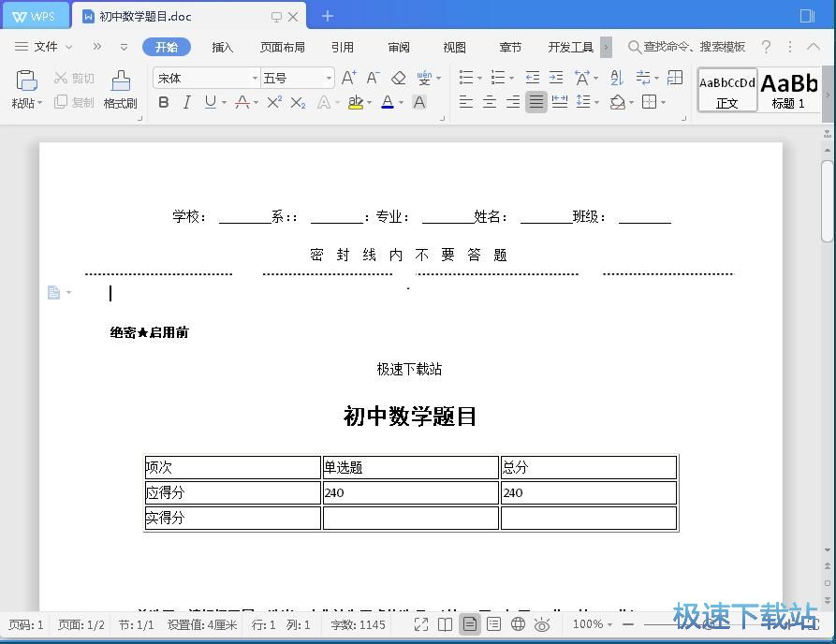Expand the highlight color dropdown arrow
Screen dimensions: 836x644
tap(370, 102)
